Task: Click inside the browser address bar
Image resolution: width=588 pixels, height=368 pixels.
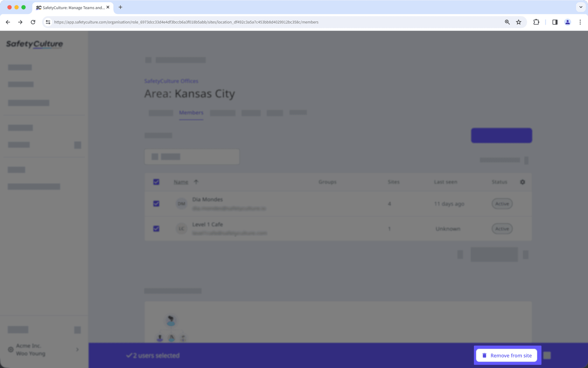Action: (x=245, y=22)
